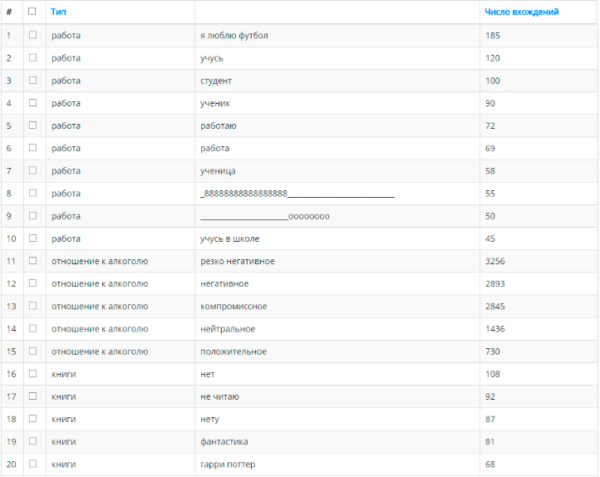Sort table by Тип column header

(x=59, y=12)
